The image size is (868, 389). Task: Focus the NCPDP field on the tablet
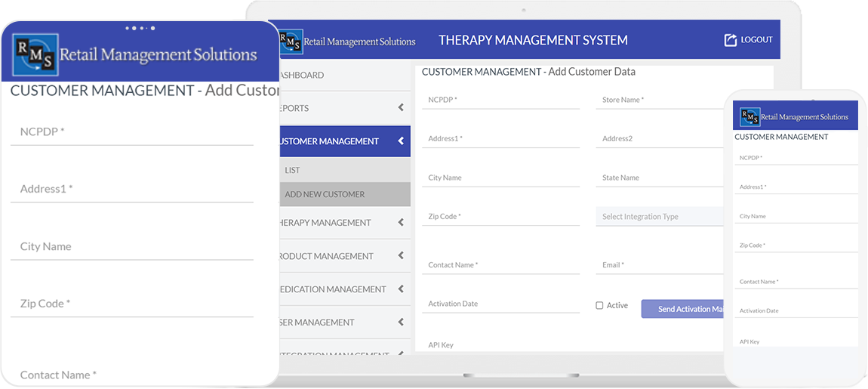click(x=132, y=132)
